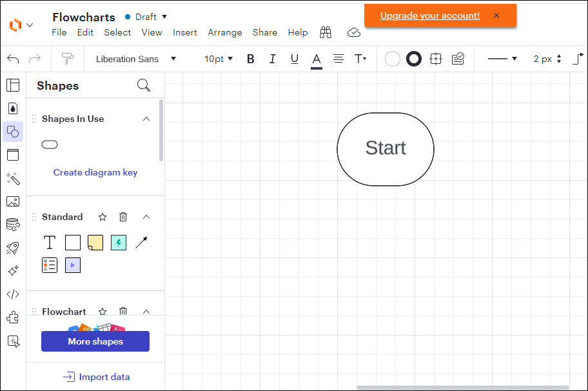Open the Liberation Sans font dropdown
The image size is (588, 391).
pyautogui.click(x=136, y=59)
